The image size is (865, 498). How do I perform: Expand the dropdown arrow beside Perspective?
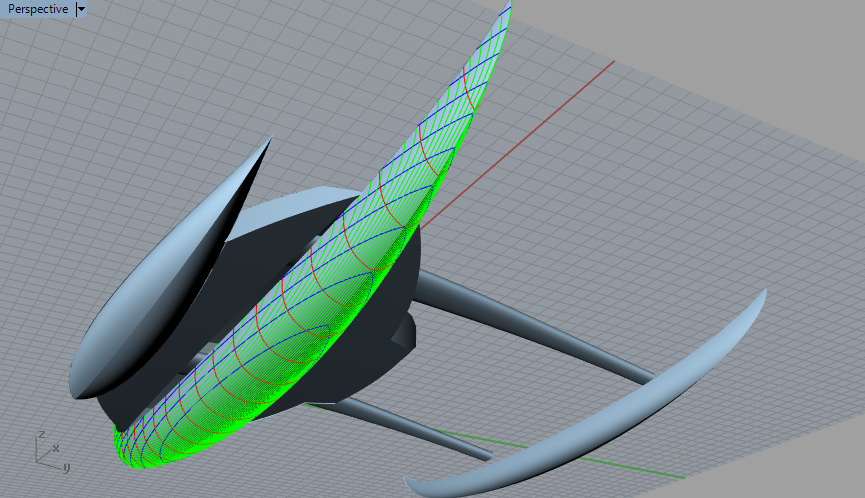(x=81, y=9)
